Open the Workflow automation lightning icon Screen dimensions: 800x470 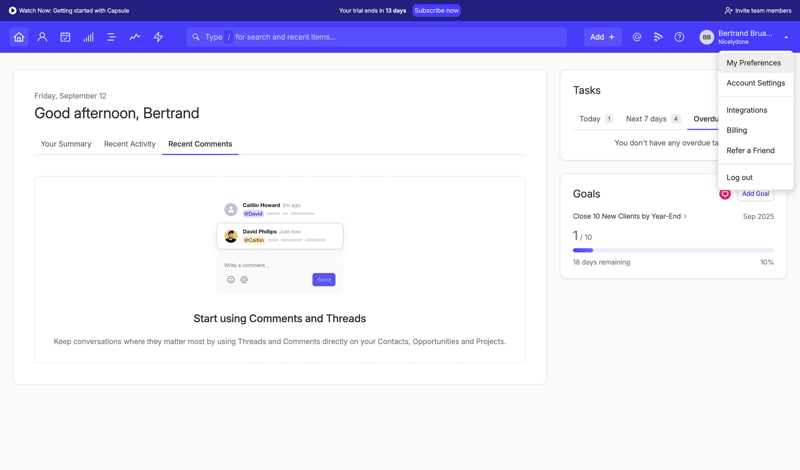[x=158, y=37]
